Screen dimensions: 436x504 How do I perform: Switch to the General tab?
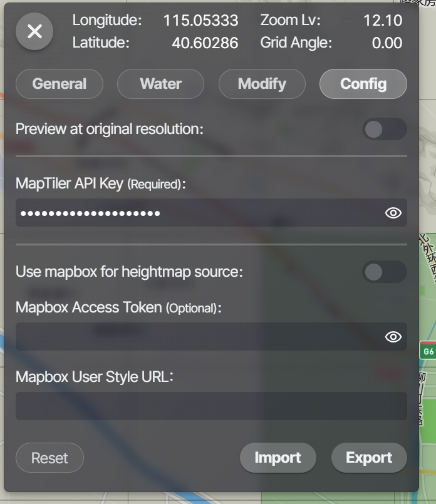[x=60, y=84]
